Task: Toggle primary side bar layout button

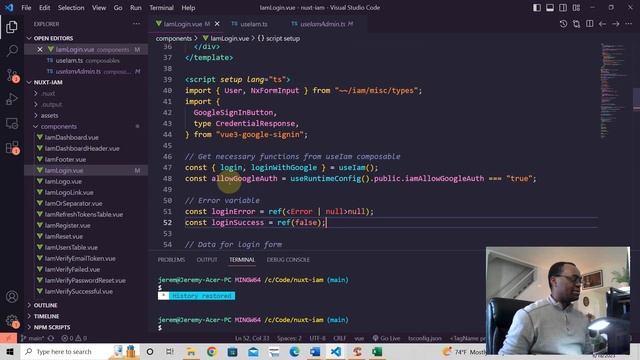Action: [x=537, y=8]
